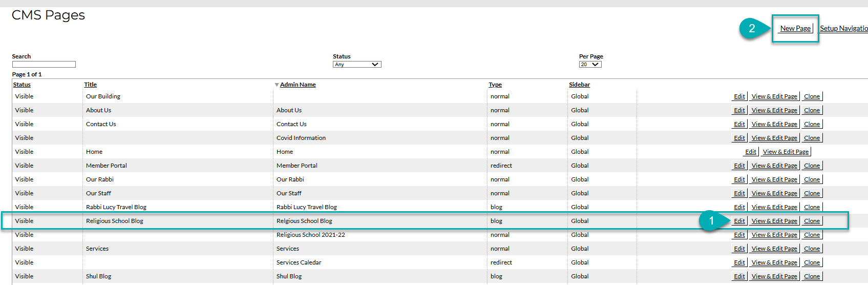Edit the Shul Blog page

coord(739,276)
